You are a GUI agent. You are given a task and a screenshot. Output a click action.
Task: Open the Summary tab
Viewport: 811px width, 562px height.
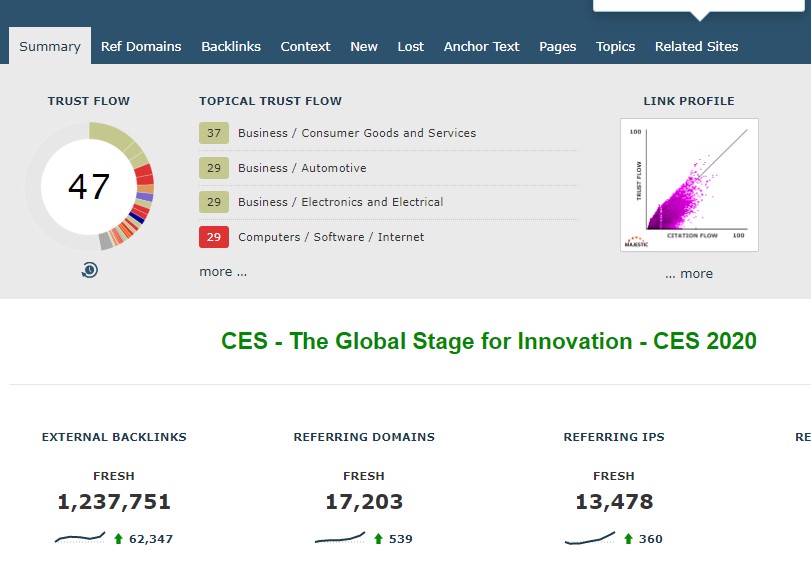50,46
